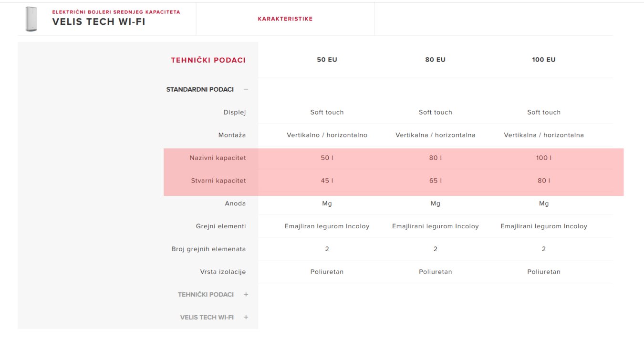Click the boiler product thumbnail image
Viewport: 644px width, 341px height.
pos(31,19)
